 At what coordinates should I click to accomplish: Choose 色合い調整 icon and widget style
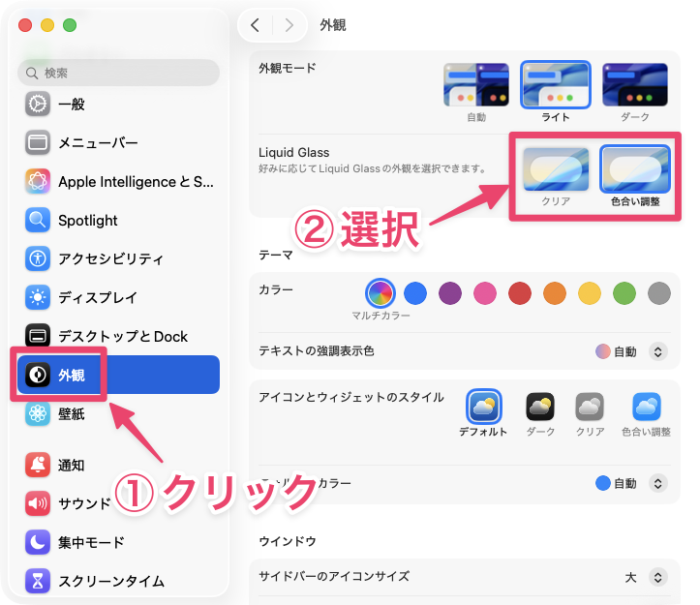646,407
